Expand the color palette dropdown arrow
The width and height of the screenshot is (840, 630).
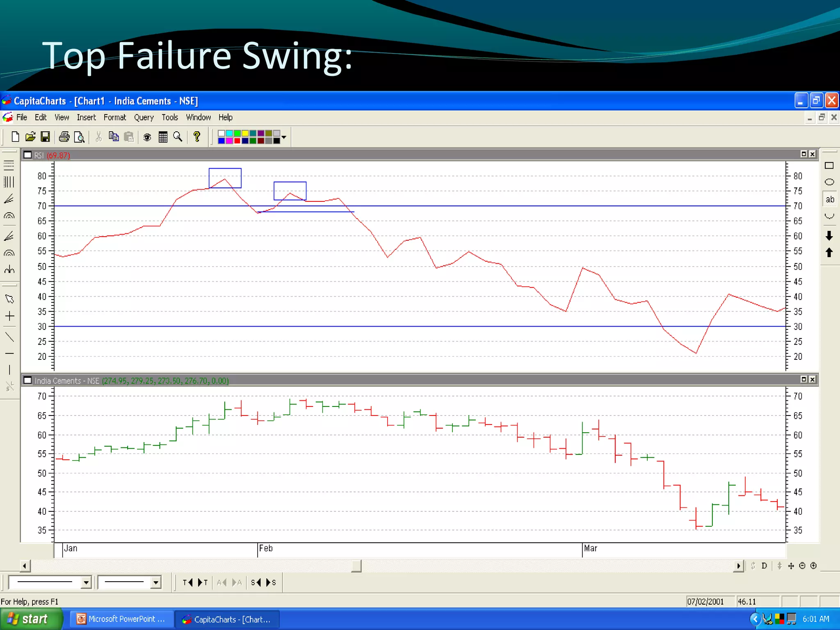point(284,137)
